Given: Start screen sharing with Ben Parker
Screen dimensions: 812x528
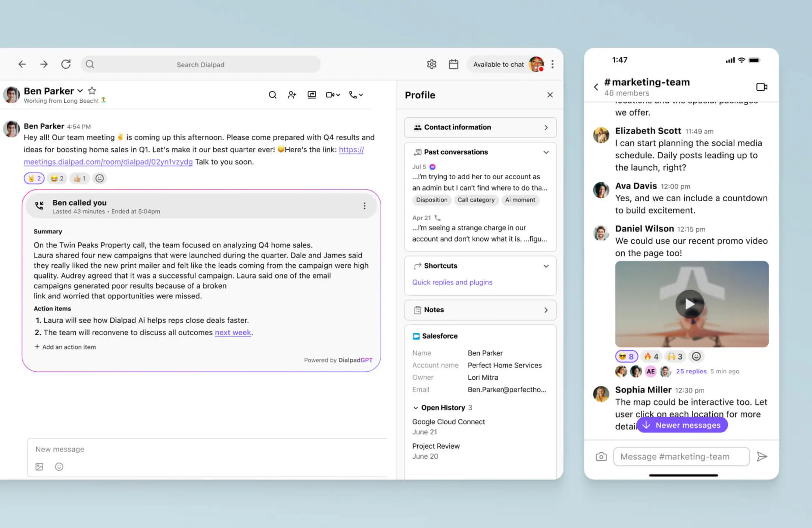Looking at the screenshot, I should pos(312,94).
